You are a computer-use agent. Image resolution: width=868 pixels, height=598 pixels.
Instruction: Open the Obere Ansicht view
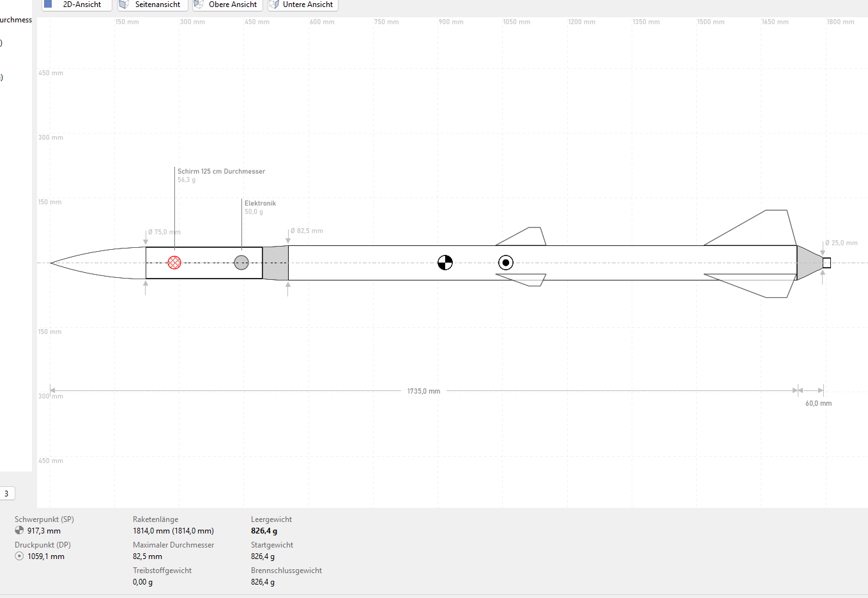point(227,4)
